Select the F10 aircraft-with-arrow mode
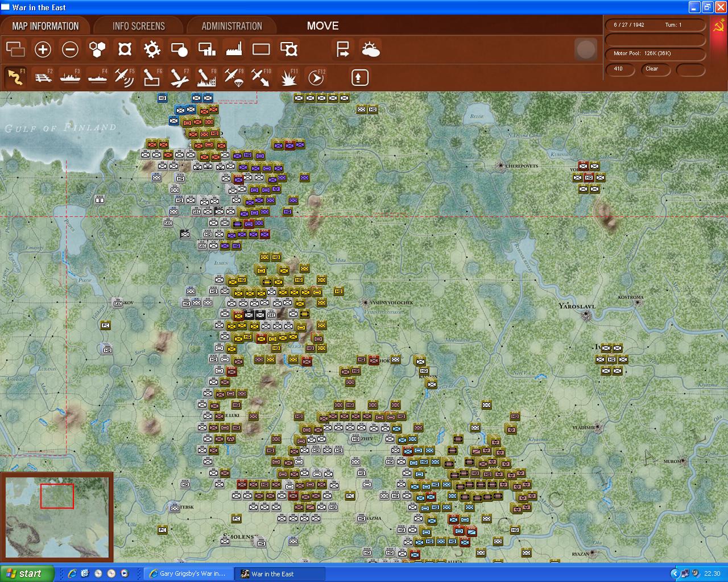728x582 pixels. tap(261, 77)
